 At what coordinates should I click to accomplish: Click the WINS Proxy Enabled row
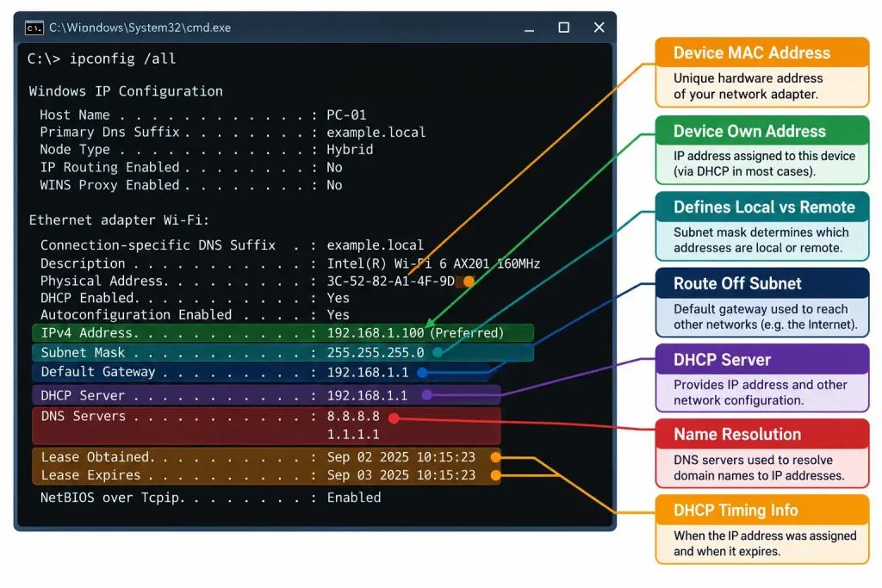pyautogui.click(x=190, y=185)
